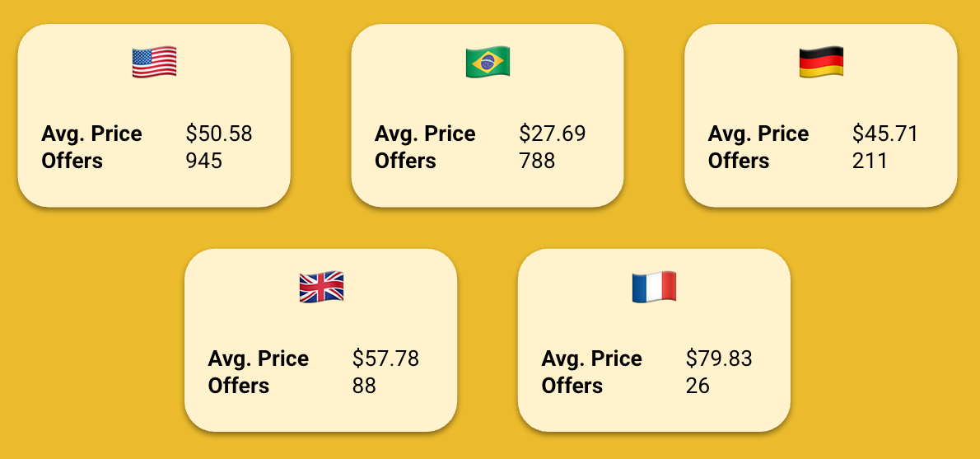Click Avg. Price label in Germany card
Image resolution: width=980 pixels, height=459 pixels.
click(x=758, y=133)
